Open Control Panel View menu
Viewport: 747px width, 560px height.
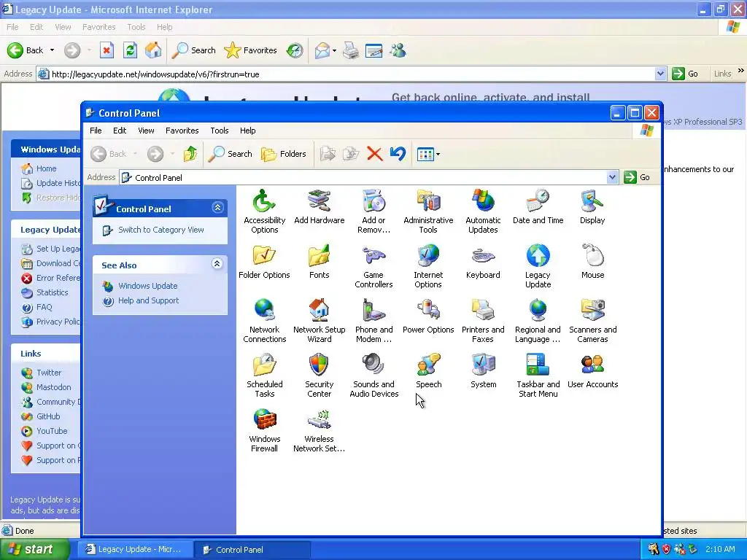[x=146, y=131]
